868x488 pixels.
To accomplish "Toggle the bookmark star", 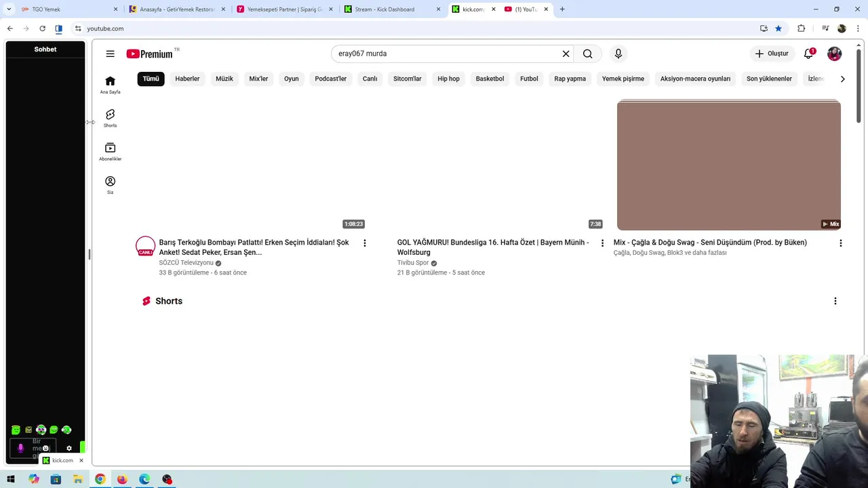I will 778,28.
